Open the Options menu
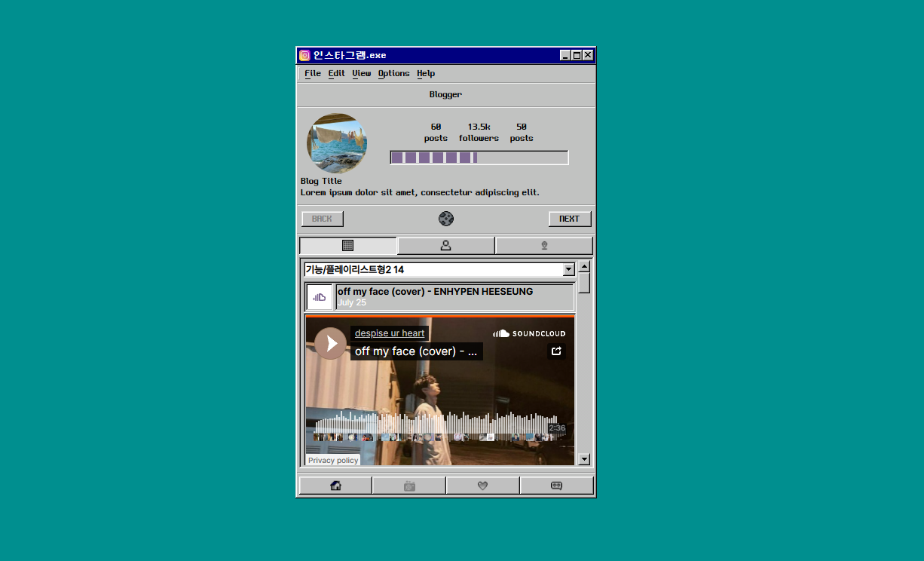924x561 pixels. point(393,73)
